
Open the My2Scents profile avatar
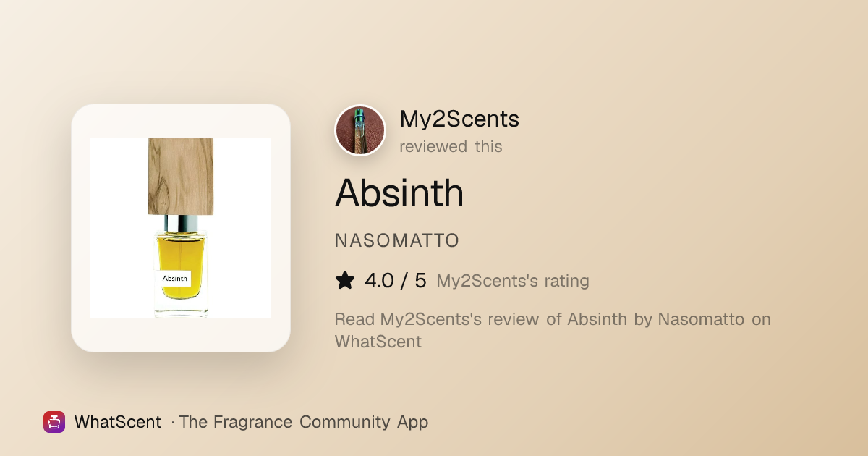pos(360,130)
